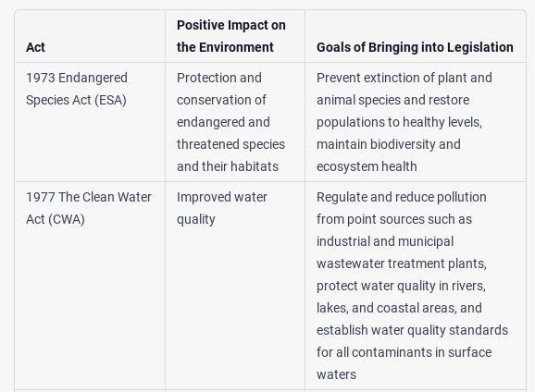Click 'Goals of Bringing into Legislation' header
Viewport: 535px width, 392px height.
pos(415,47)
